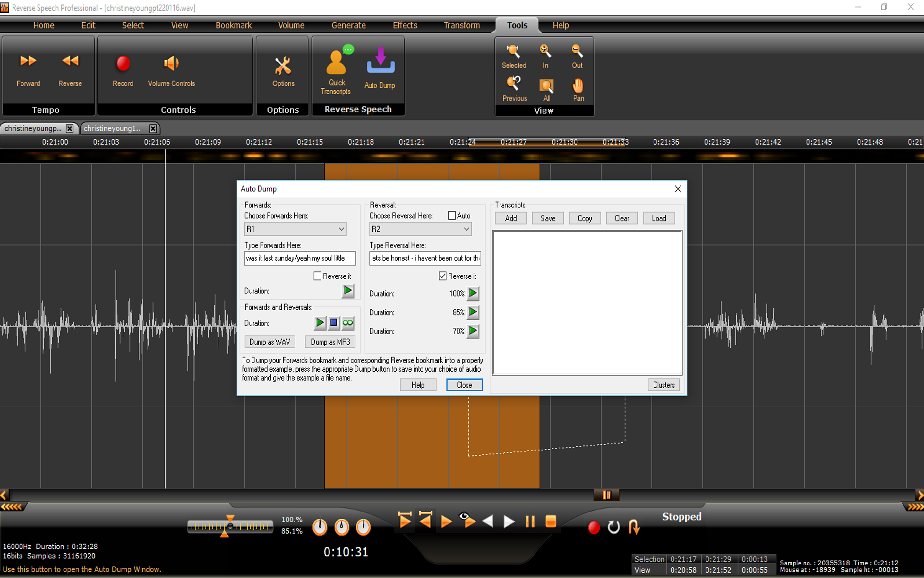
Task: Open the Home ribbon tab
Action: [x=44, y=25]
